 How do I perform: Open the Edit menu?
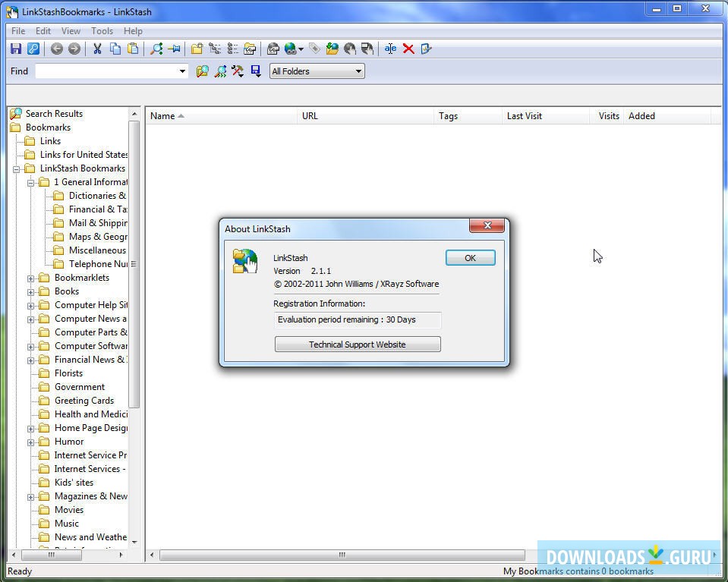[x=43, y=31]
